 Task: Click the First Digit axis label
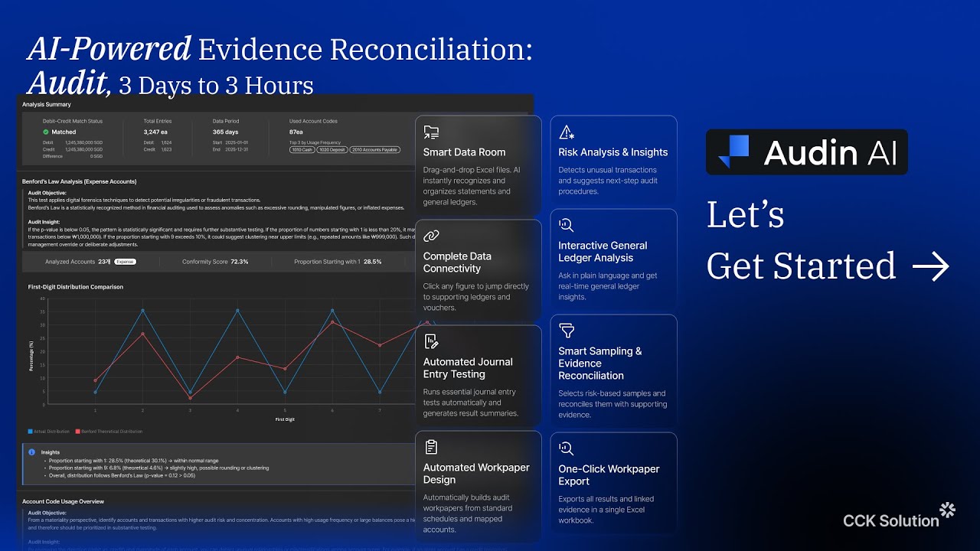284,419
